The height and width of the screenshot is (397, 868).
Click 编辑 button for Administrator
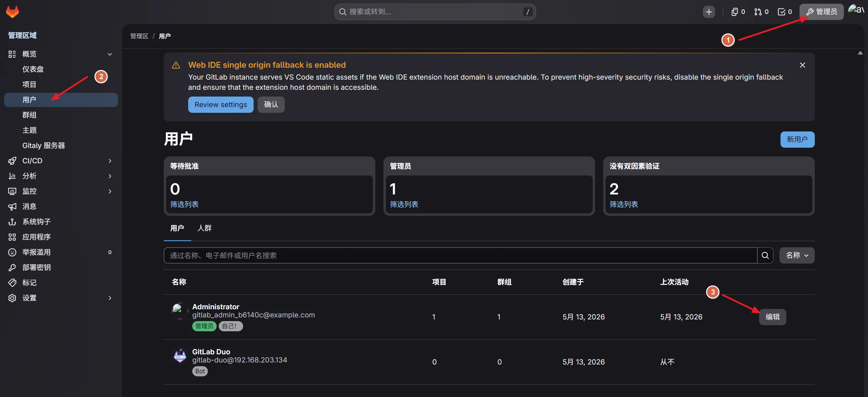click(x=772, y=317)
